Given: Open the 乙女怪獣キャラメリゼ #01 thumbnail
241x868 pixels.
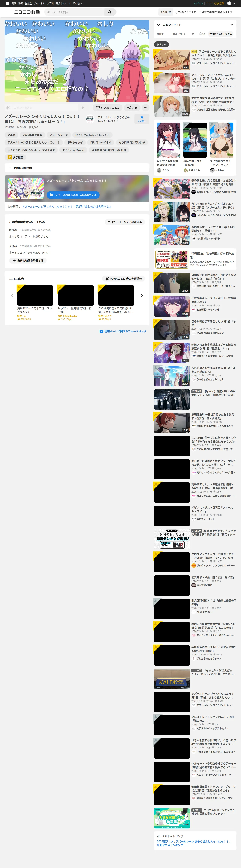Looking at the screenshot, I should click(172, 306).
